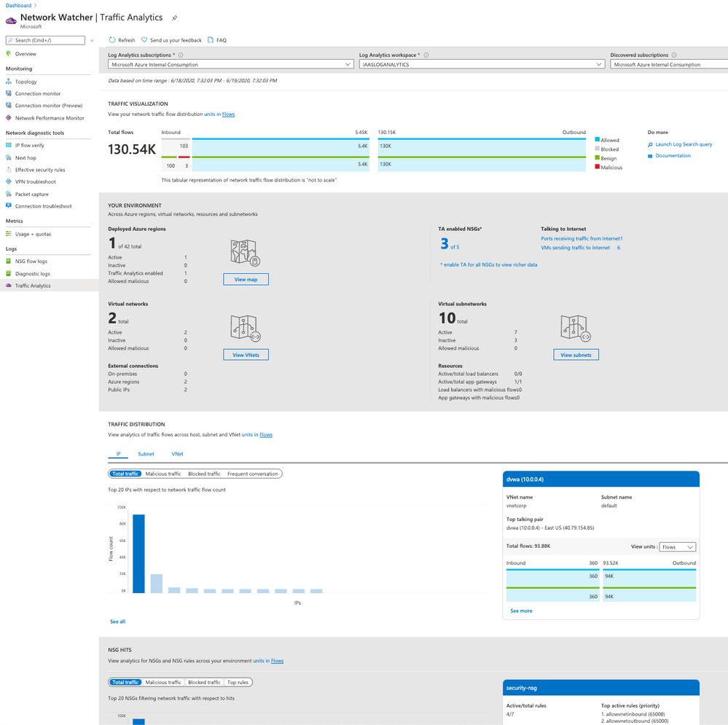Select Blocked traffic in Traffic Distribution
This screenshot has height=725, width=728.
[204, 474]
